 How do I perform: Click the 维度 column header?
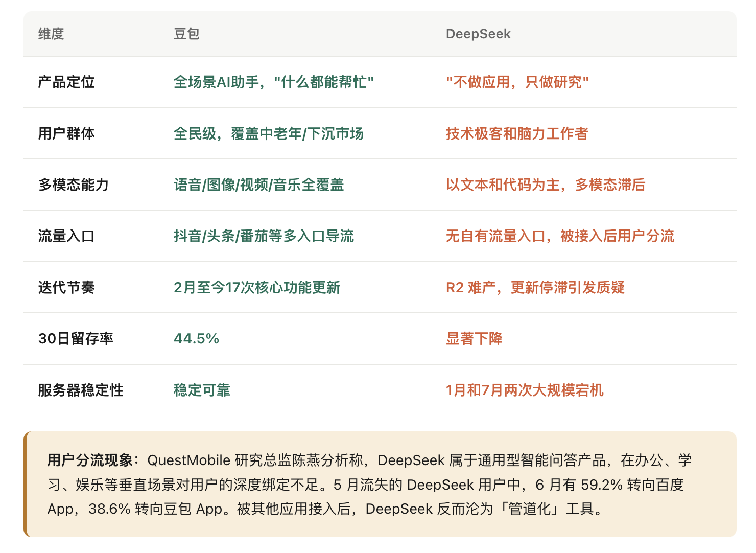(x=51, y=34)
